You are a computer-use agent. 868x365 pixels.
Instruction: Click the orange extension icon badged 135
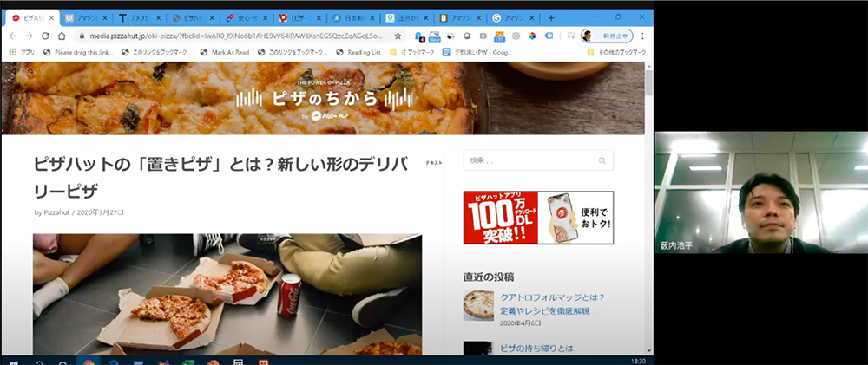[499, 36]
